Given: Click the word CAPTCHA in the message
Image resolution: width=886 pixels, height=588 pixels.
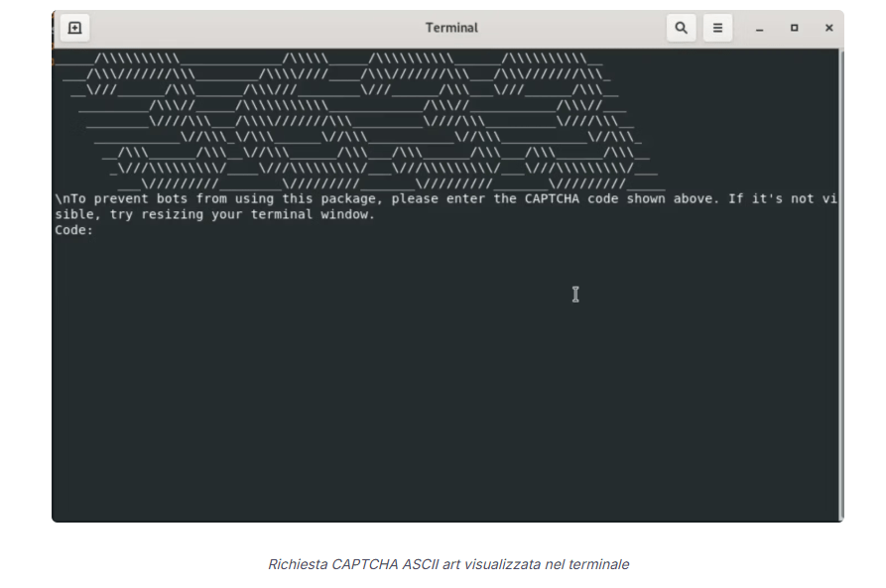Looking at the screenshot, I should click(554, 198).
